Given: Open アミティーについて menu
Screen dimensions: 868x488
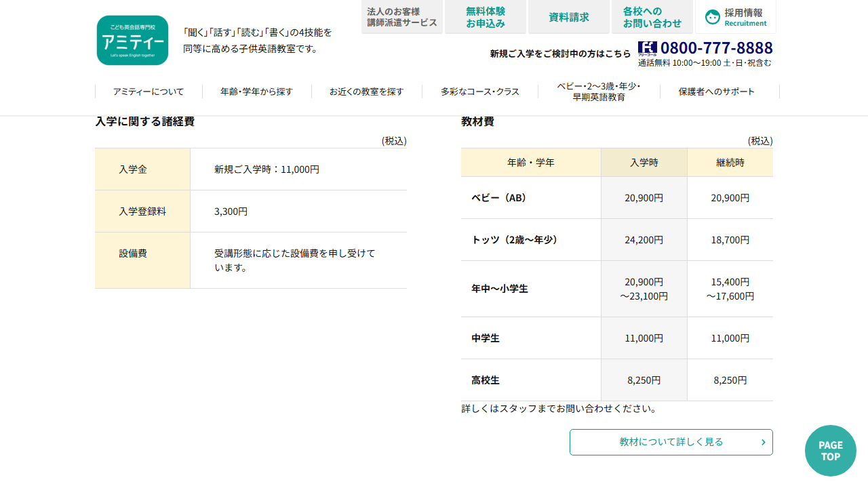Looking at the screenshot, I should click(x=149, y=91).
